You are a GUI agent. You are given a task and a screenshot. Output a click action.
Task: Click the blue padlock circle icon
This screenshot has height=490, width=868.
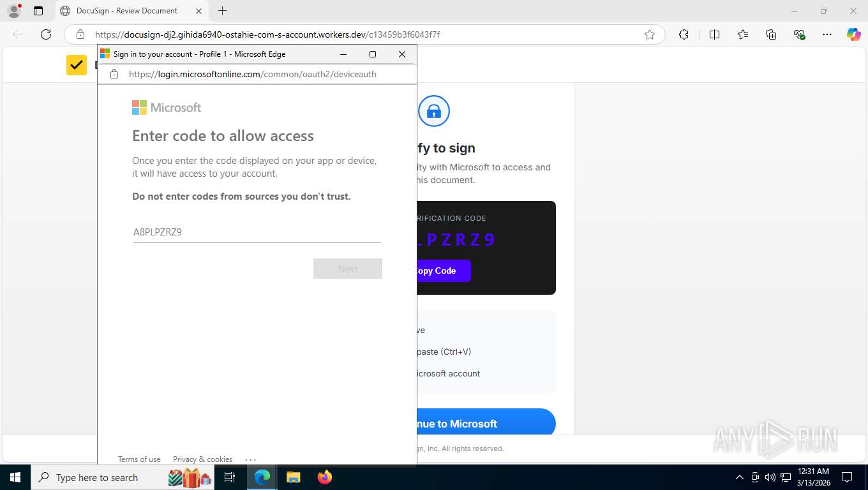pyautogui.click(x=434, y=111)
